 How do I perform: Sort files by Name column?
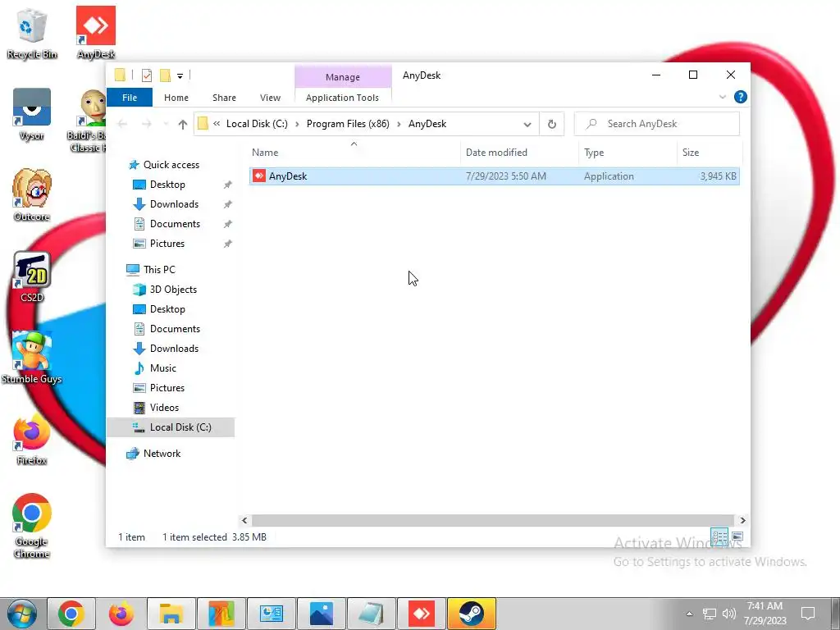pyautogui.click(x=354, y=152)
